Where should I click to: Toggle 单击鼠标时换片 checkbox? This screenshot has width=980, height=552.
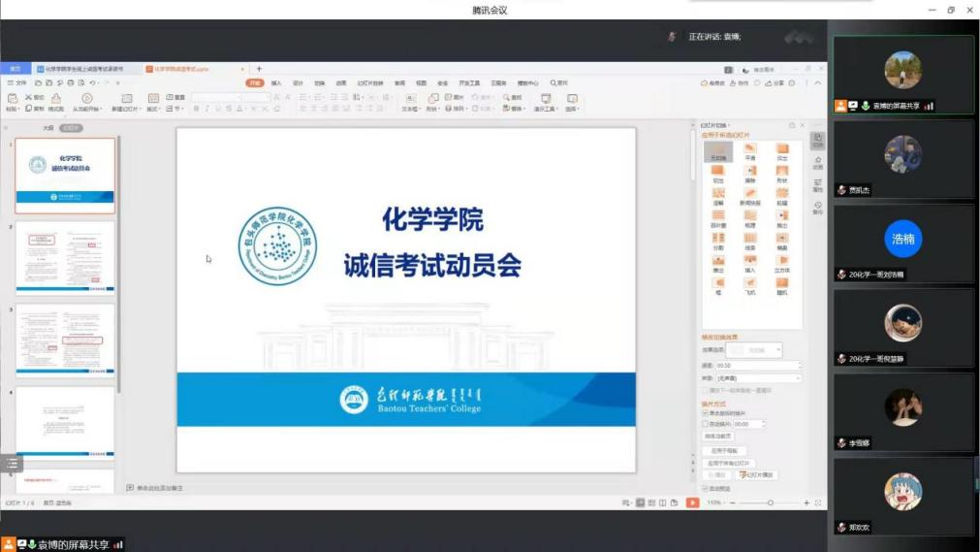tap(705, 412)
